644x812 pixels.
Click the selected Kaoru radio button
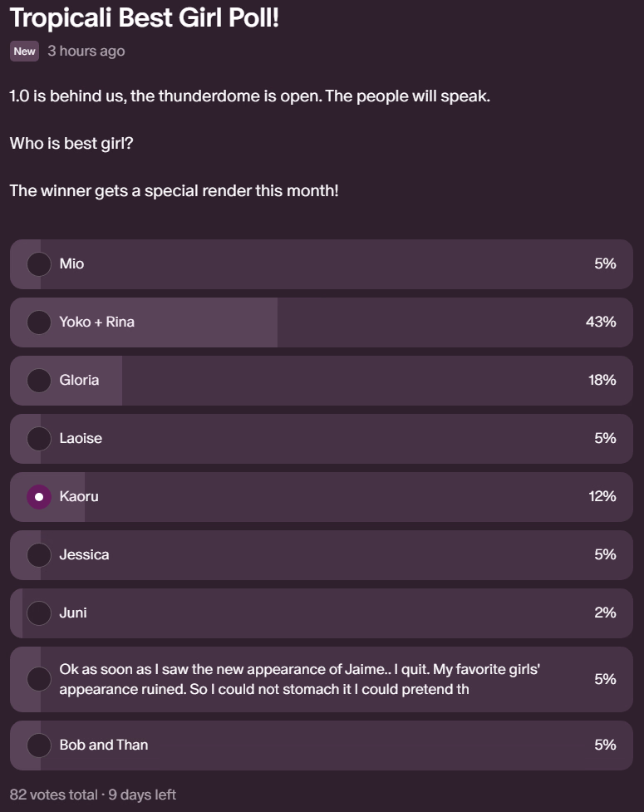[39, 497]
